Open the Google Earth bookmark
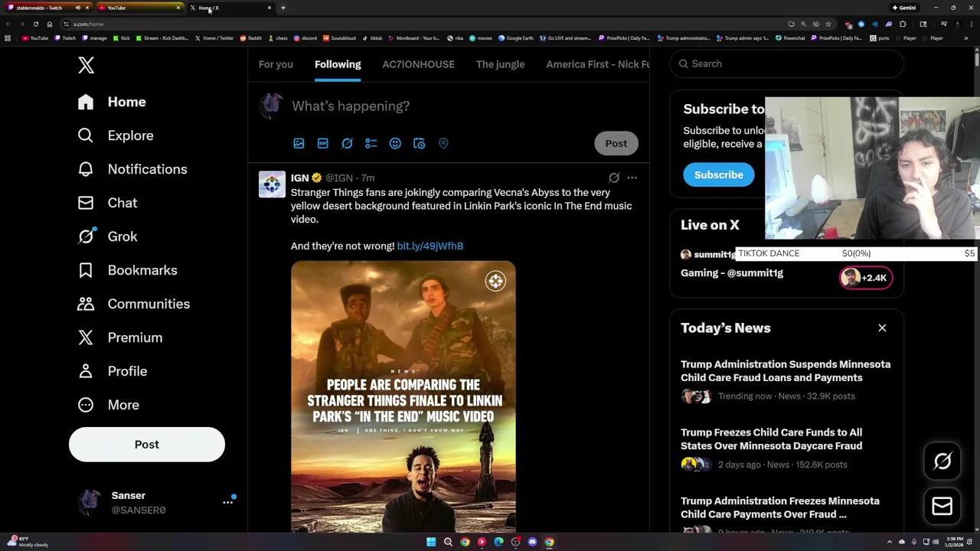This screenshot has width=980, height=551. 516,37
